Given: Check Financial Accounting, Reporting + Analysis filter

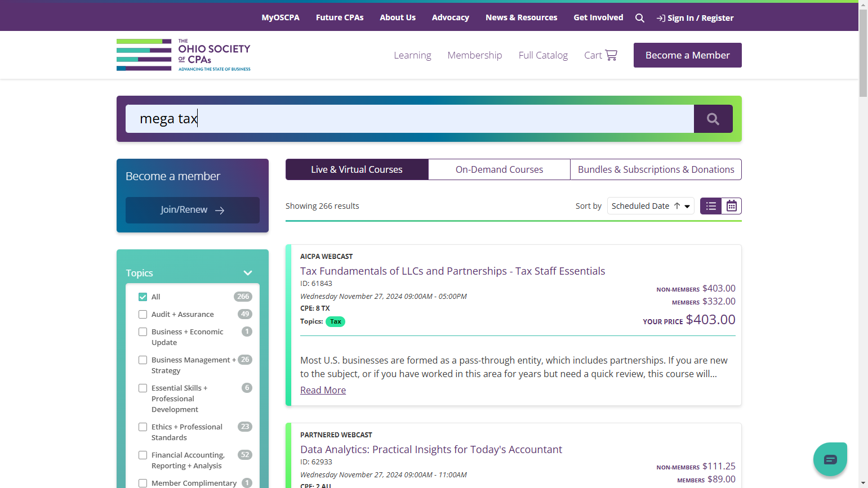Looking at the screenshot, I should pos(143,455).
